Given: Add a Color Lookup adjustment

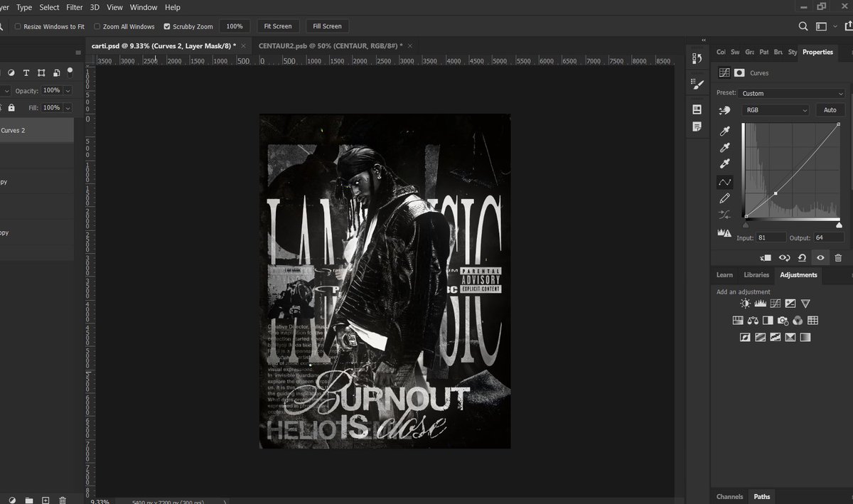Looking at the screenshot, I should (x=812, y=321).
